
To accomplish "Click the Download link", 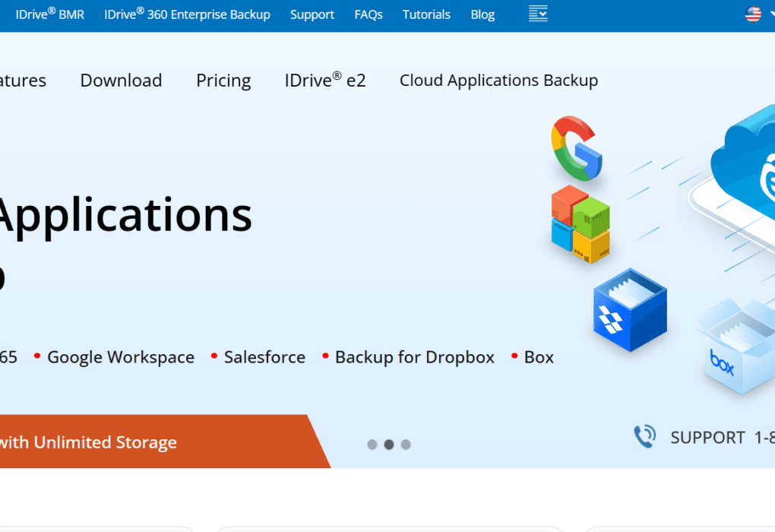I will coord(121,80).
